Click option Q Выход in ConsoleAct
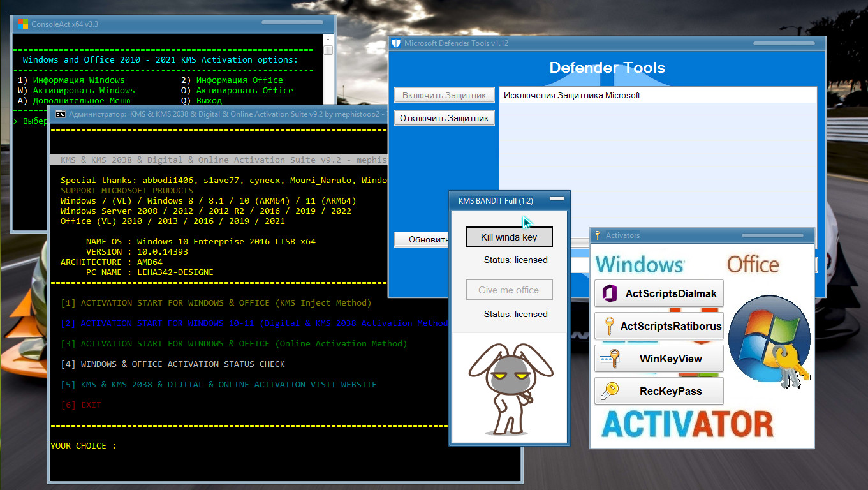 [202, 100]
